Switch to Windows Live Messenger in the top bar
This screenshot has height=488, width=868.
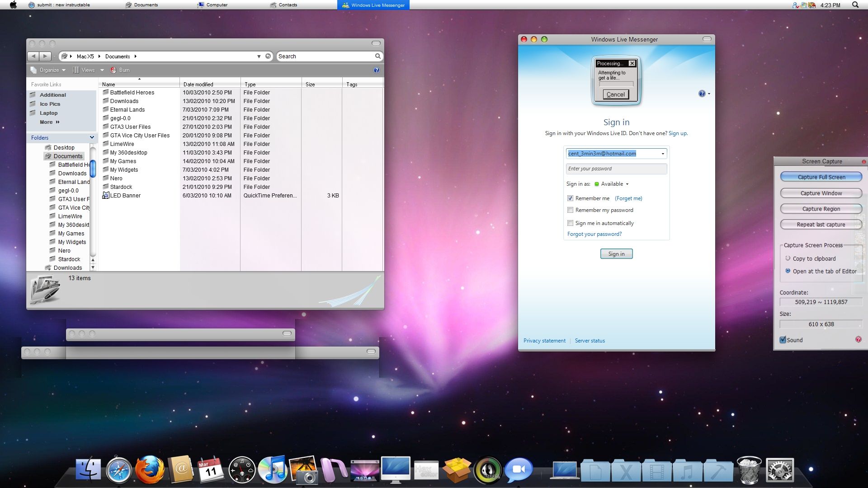coord(373,5)
